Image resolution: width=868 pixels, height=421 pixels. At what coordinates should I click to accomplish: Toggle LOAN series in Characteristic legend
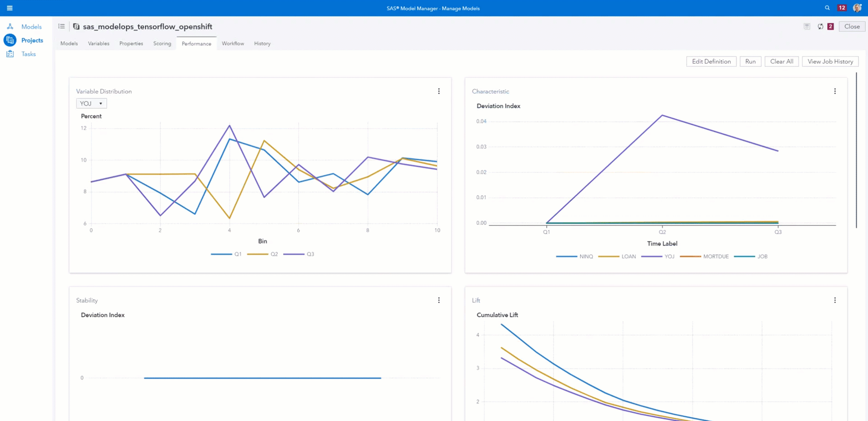click(x=617, y=256)
